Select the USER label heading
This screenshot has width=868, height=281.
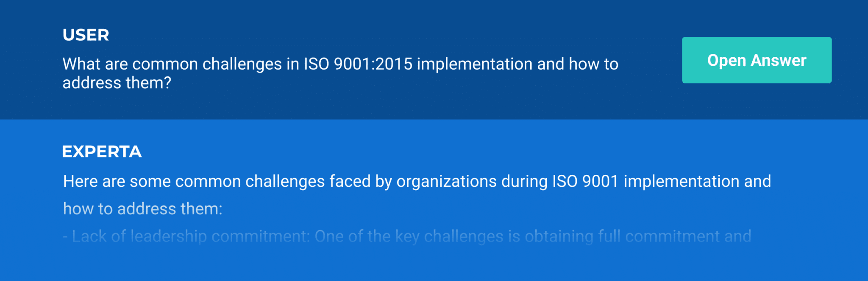(86, 35)
